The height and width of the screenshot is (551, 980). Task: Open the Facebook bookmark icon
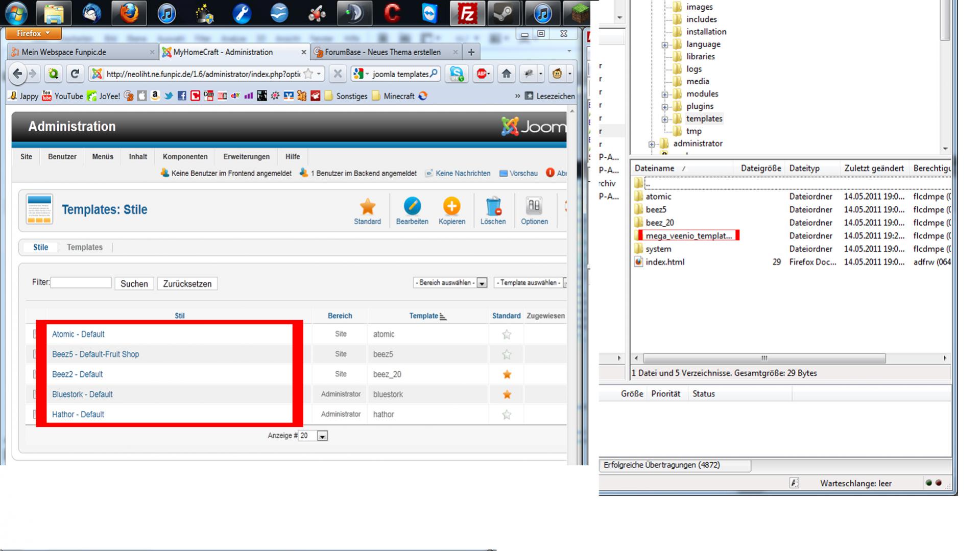click(182, 96)
